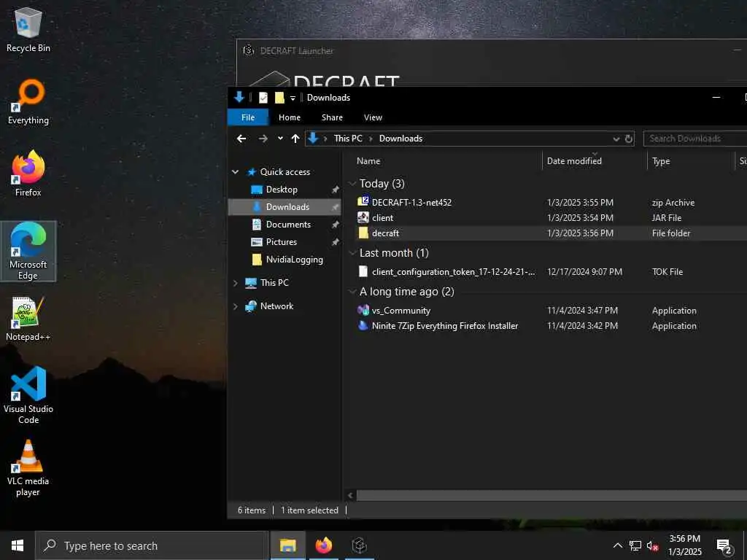Select Downloads in the navigation pane

285,207
